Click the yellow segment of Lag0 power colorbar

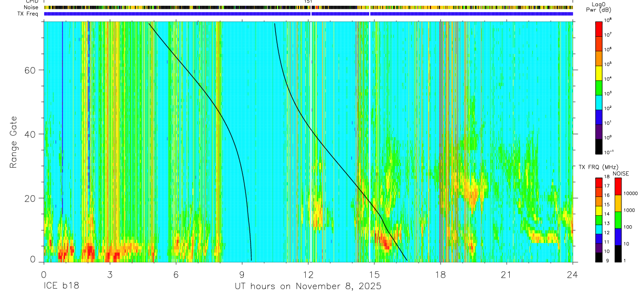pyautogui.click(x=599, y=72)
